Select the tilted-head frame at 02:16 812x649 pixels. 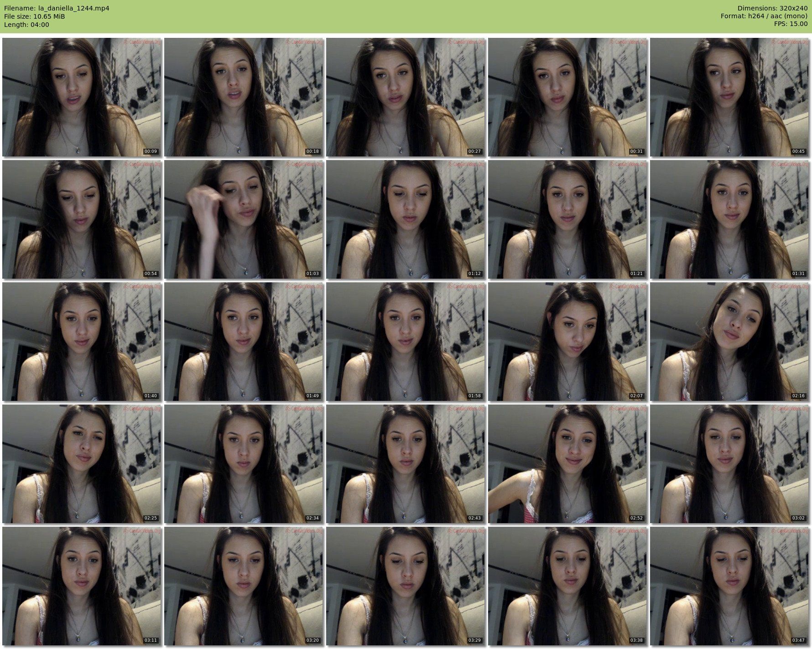click(729, 342)
